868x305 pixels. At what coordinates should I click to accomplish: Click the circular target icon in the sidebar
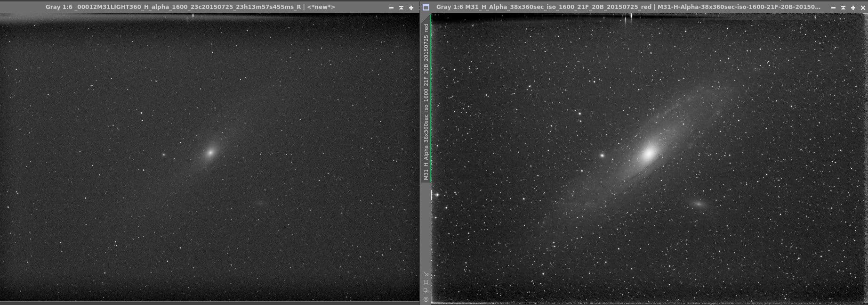pyautogui.click(x=426, y=299)
